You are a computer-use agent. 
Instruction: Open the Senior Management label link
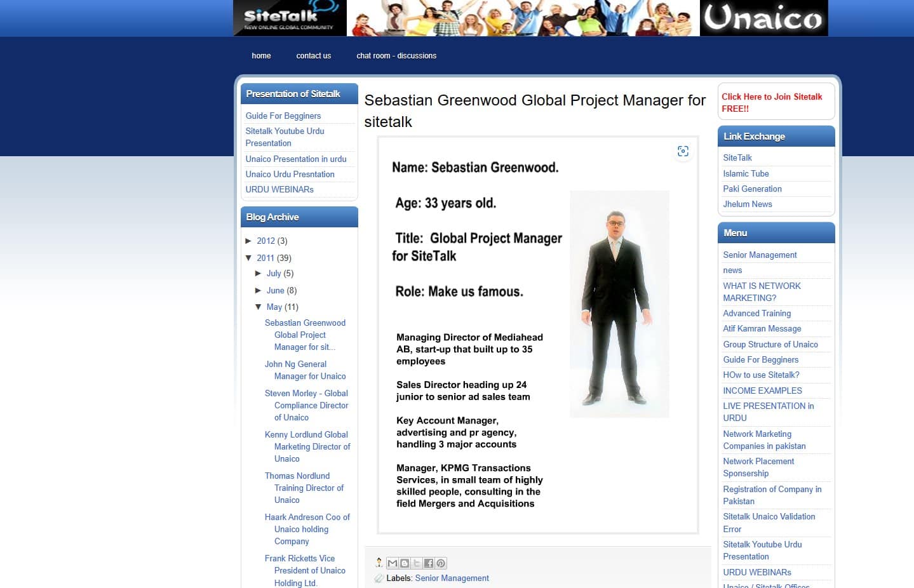pos(452,578)
